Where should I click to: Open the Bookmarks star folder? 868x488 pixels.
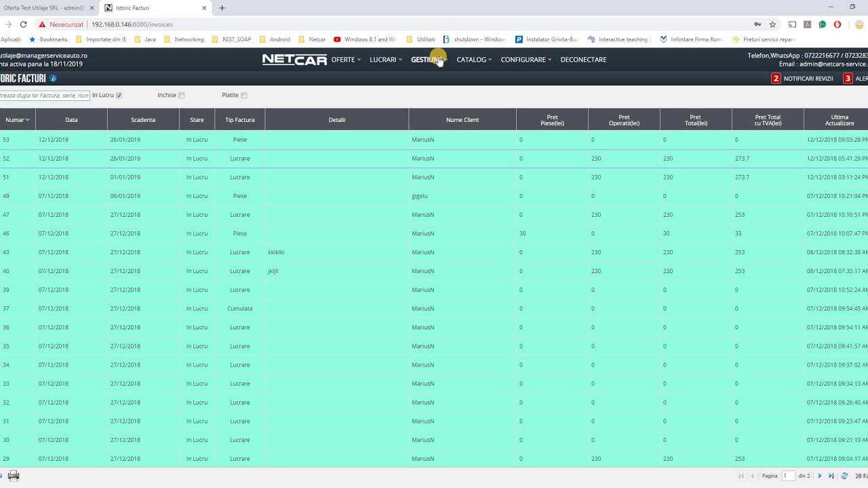pyautogui.click(x=48, y=39)
